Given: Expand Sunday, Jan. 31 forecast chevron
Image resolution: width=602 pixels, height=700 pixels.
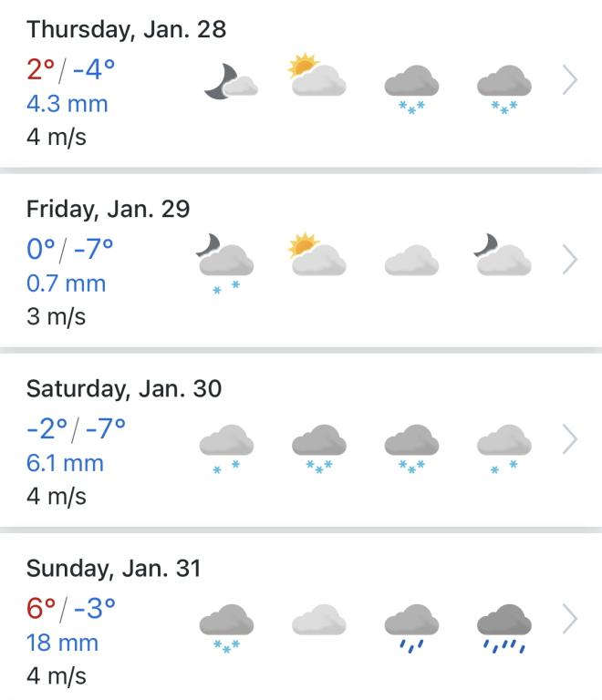Looking at the screenshot, I should point(570,619).
